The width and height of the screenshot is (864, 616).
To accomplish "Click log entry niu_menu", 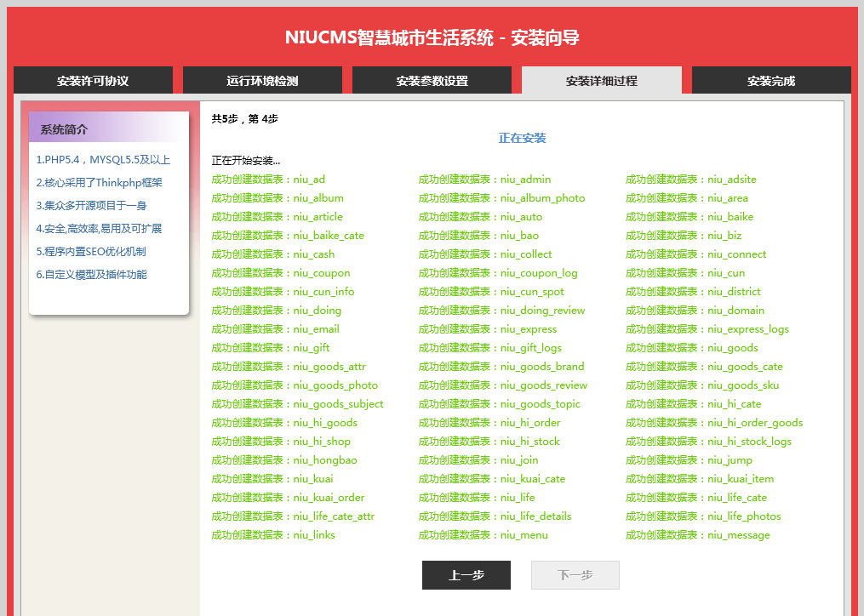I will [483, 535].
